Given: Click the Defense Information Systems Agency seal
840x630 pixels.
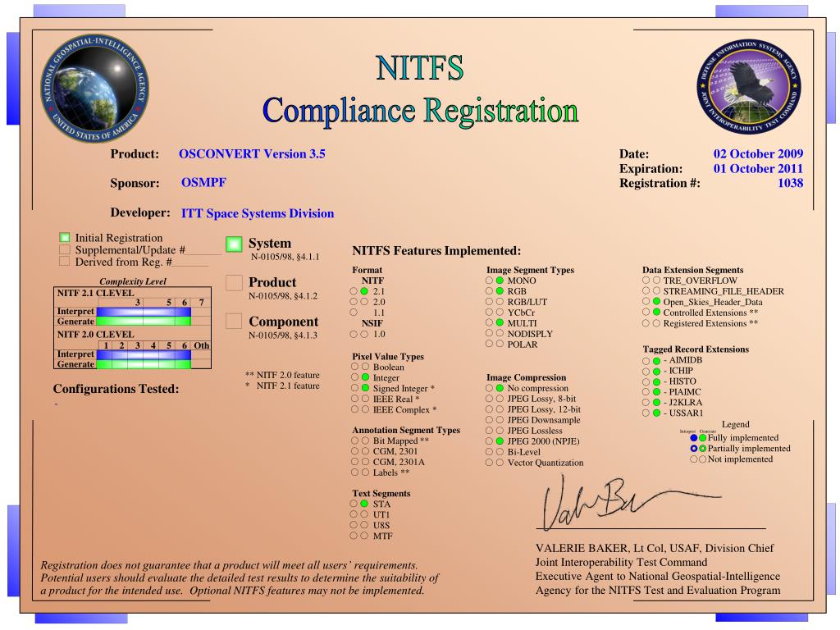Looking at the screenshot, I should click(749, 85).
